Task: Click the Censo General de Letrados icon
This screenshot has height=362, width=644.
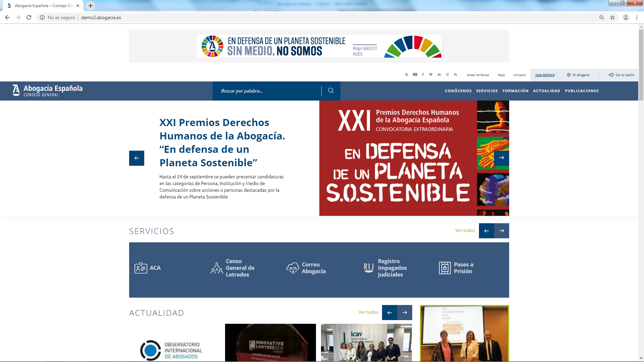Action: coord(217,268)
